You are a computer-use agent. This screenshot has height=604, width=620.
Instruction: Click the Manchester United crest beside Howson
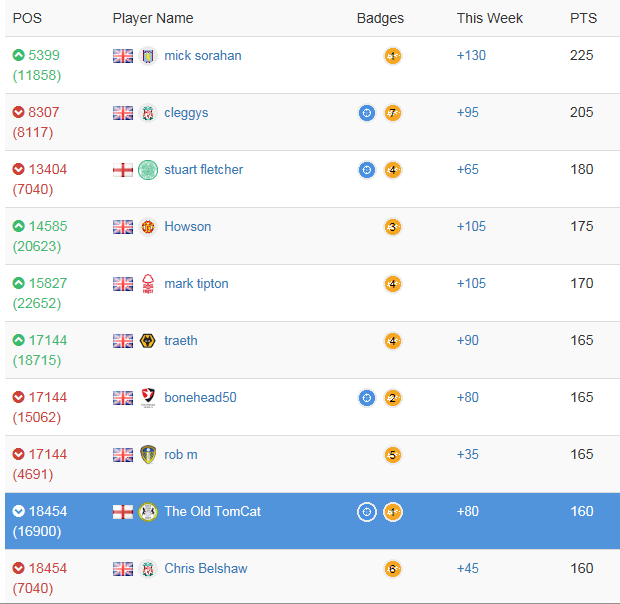pyautogui.click(x=148, y=227)
